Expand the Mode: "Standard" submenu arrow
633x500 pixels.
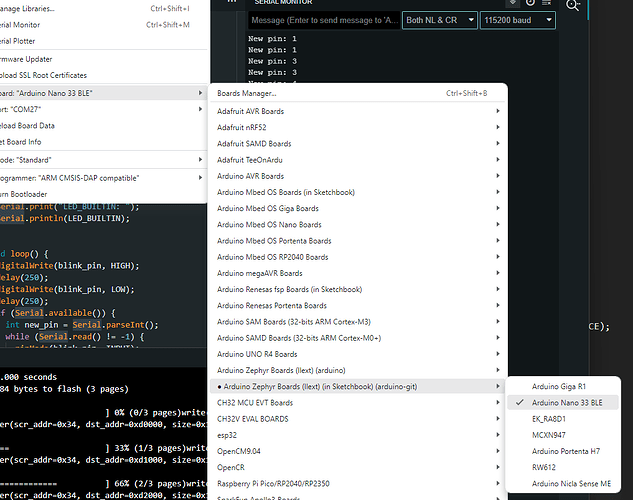click(200, 160)
